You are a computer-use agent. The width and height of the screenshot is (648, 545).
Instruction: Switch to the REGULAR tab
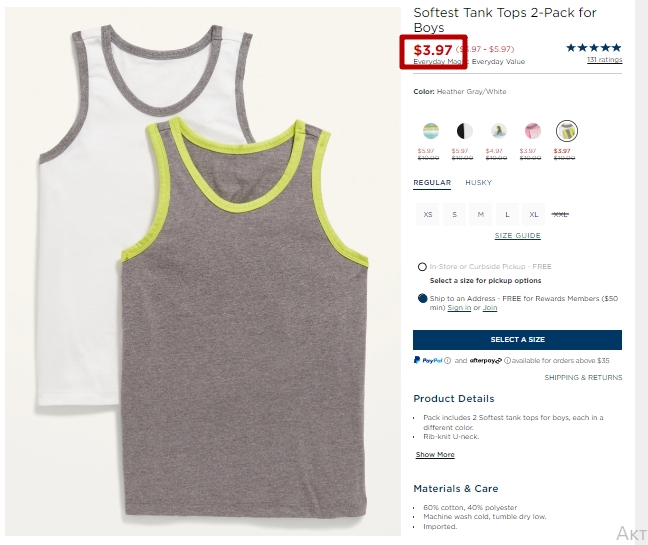click(x=432, y=183)
